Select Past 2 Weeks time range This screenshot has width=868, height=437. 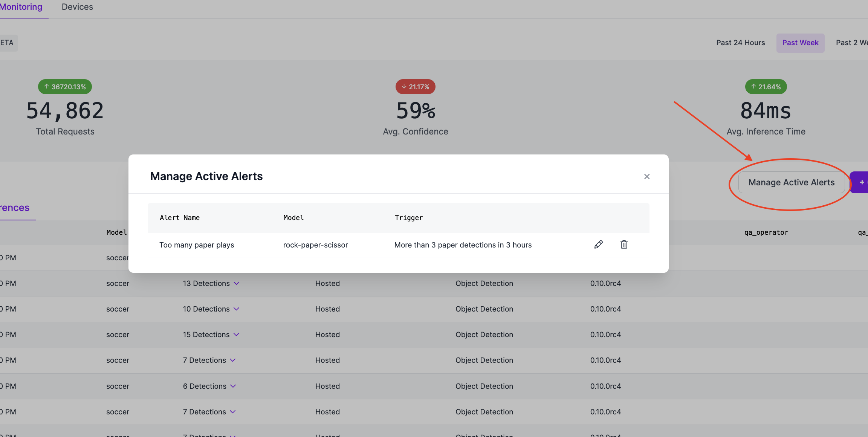[x=851, y=43]
